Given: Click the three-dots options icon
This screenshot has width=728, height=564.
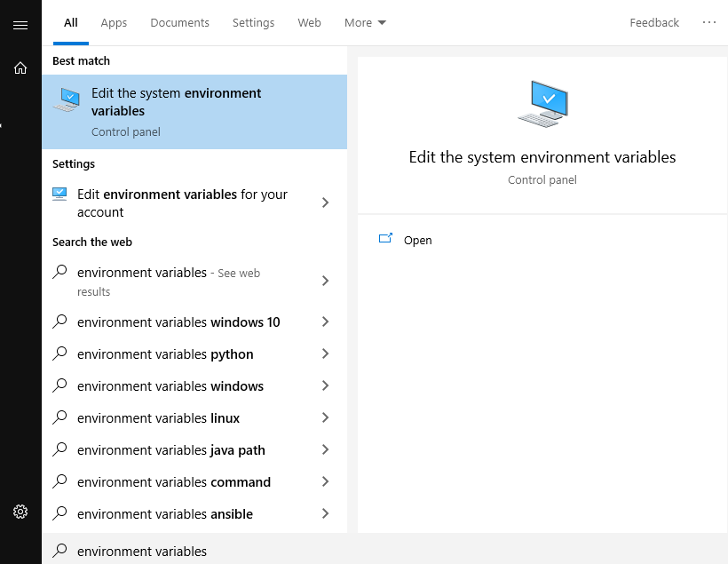Looking at the screenshot, I should (708, 22).
